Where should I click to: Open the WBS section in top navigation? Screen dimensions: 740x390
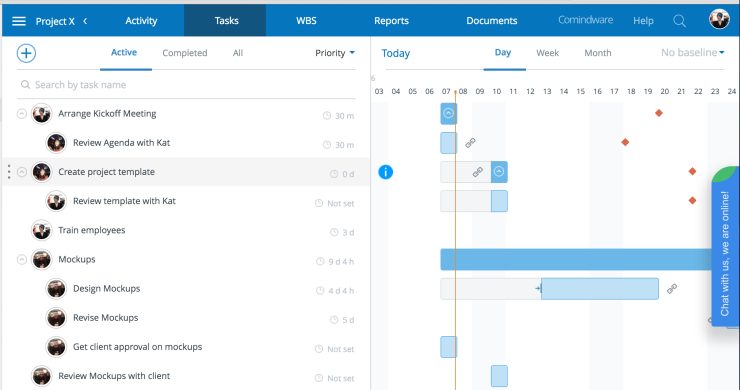pyautogui.click(x=306, y=21)
